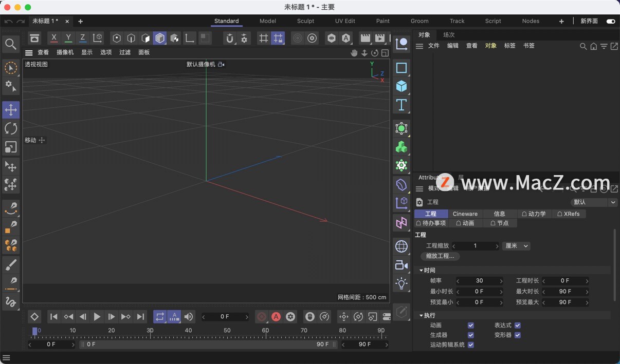Open the 摄像机 viewport menu
The width and height of the screenshot is (620, 364).
point(65,52)
